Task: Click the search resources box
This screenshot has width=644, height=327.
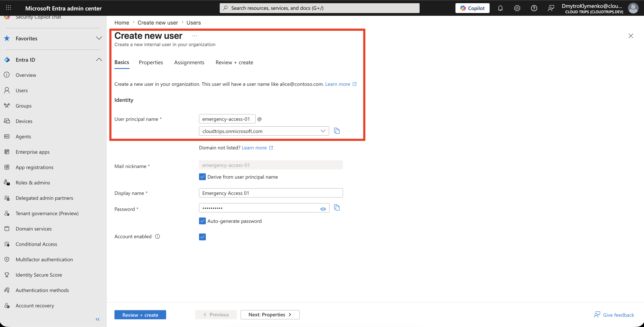Action: [319, 8]
